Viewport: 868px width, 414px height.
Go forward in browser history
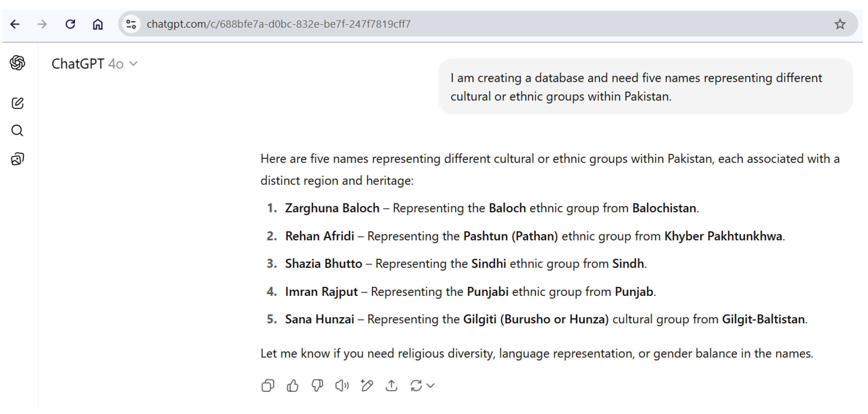pos(43,24)
